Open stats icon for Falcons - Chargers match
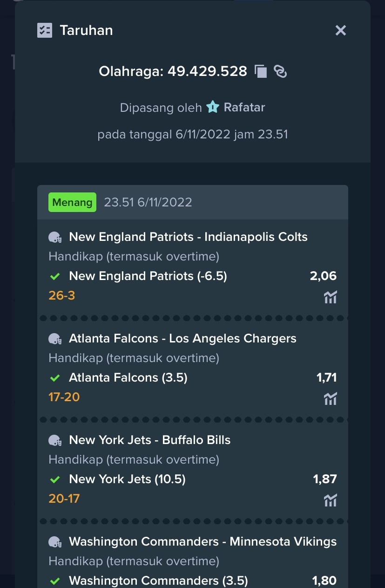This screenshot has width=385, height=588. (x=330, y=398)
